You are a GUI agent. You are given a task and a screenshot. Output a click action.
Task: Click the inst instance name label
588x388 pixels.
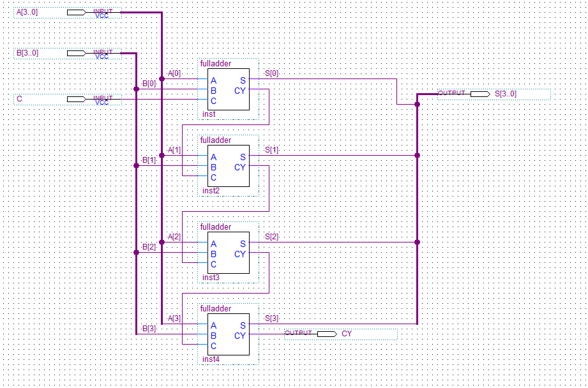(x=209, y=114)
